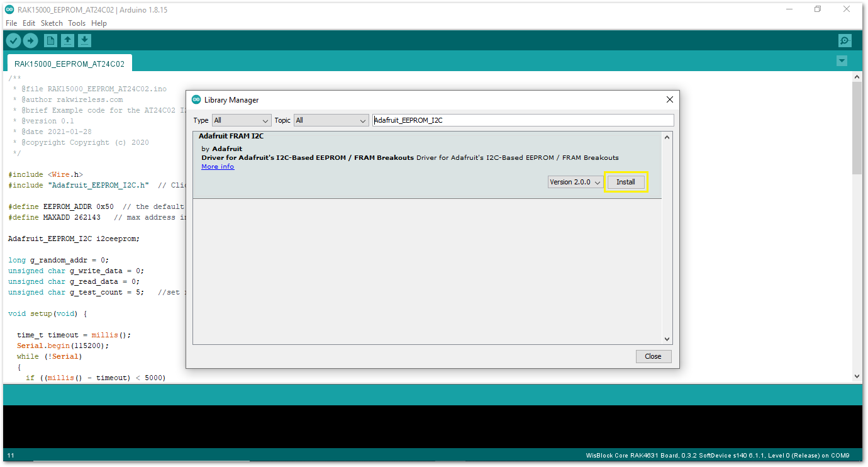Click the library search input field
This screenshot has height=467, width=868.
pyautogui.click(x=523, y=120)
